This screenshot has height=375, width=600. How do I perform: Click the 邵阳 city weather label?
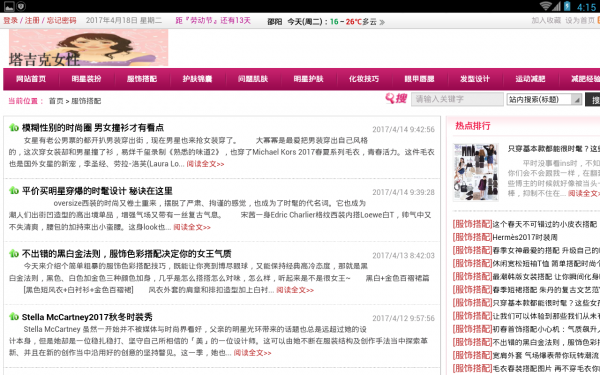click(x=274, y=22)
